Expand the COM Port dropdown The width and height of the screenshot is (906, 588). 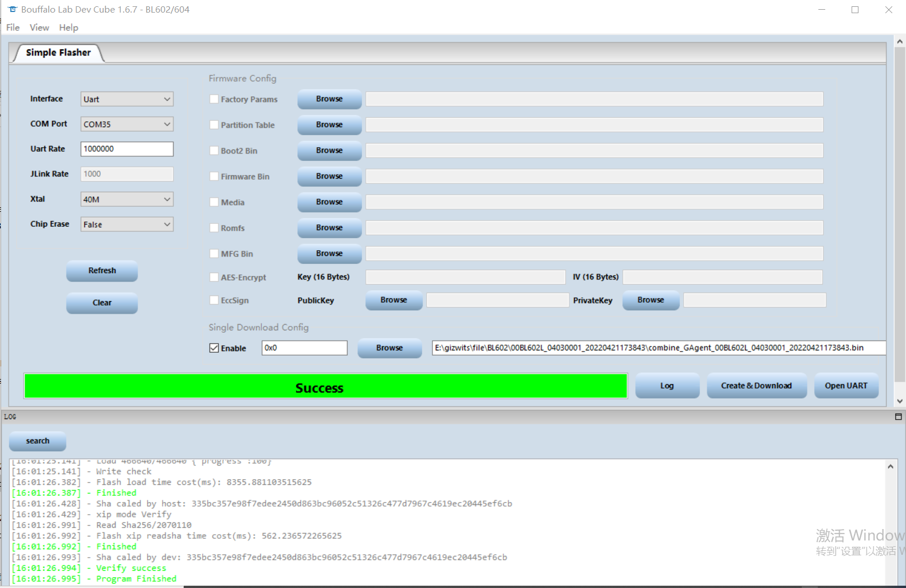[x=127, y=124]
